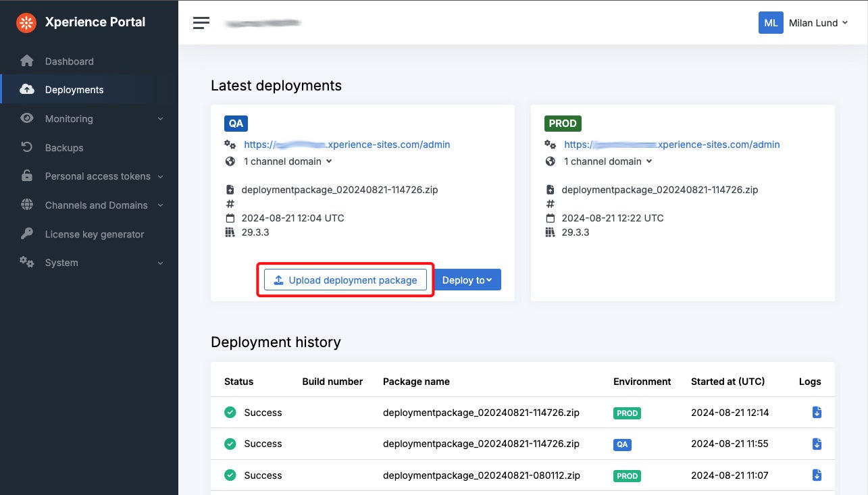Image resolution: width=868 pixels, height=495 pixels.
Task: Click the License key generator key icon
Action: tap(27, 234)
